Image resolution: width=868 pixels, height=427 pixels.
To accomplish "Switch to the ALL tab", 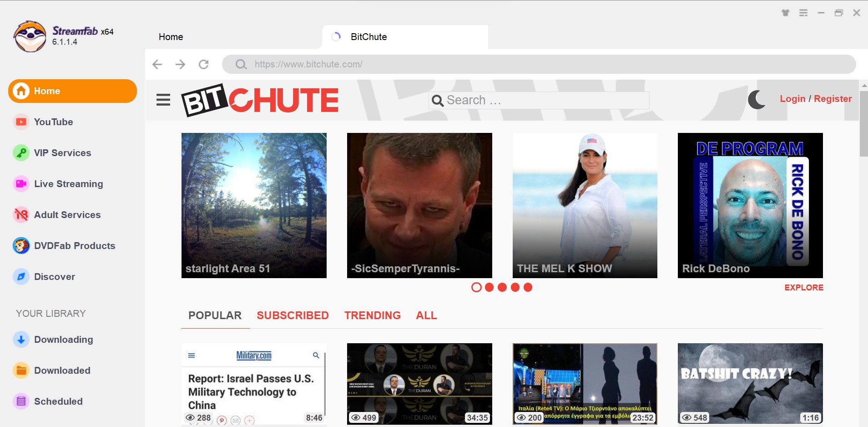I will (x=426, y=315).
